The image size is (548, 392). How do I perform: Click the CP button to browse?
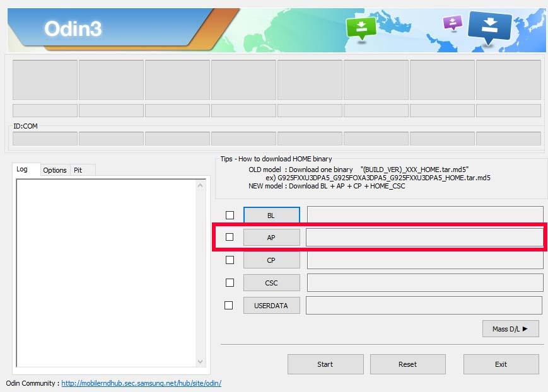pyautogui.click(x=272, y=260)
